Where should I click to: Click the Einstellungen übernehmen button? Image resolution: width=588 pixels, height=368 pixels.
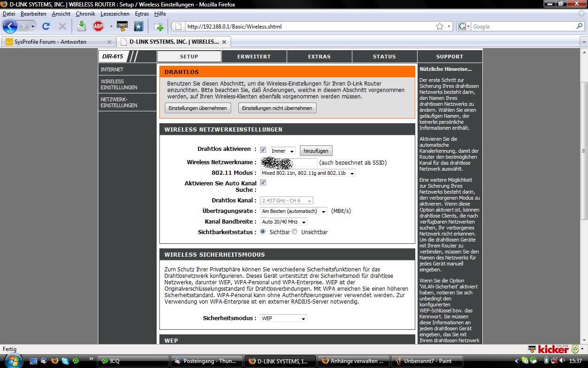[198, 108]
